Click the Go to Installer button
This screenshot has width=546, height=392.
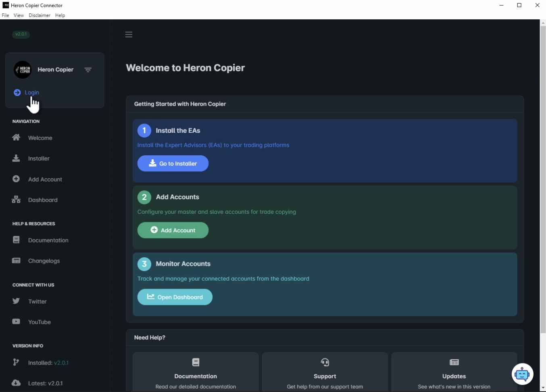173,163
